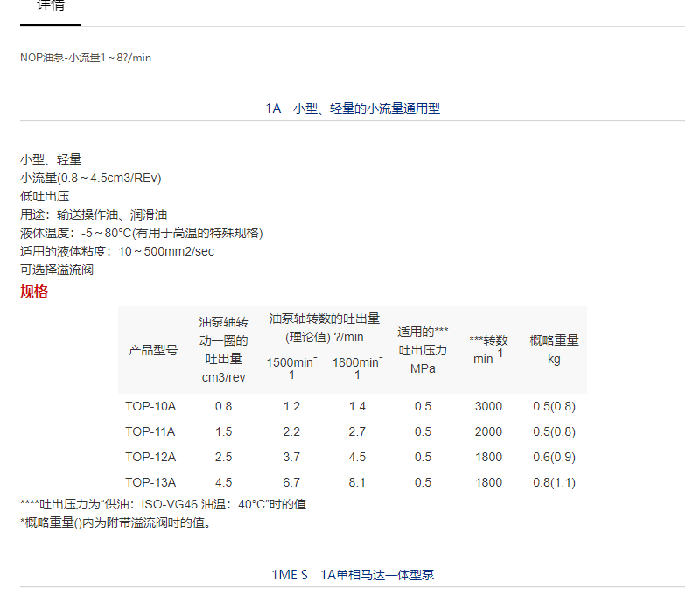Click the ***转数 min-1 column header
Image resolution: width=700 pixels, height=589 pixels.
tap(488, 349)
